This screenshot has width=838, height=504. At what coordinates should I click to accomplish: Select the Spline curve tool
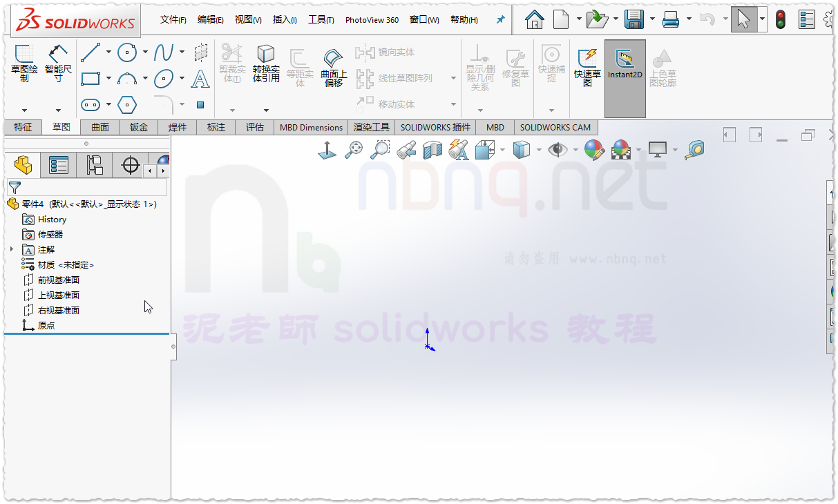tap(164, 52)
